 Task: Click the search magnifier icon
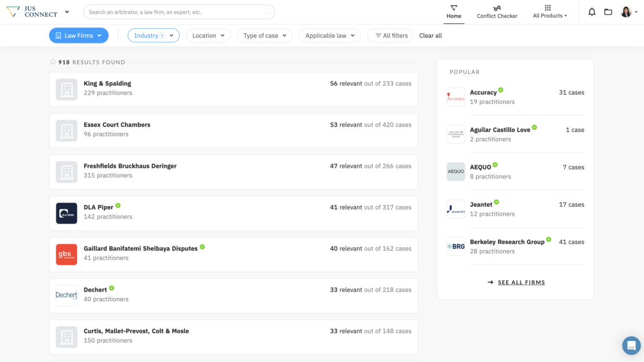[267, 12]
